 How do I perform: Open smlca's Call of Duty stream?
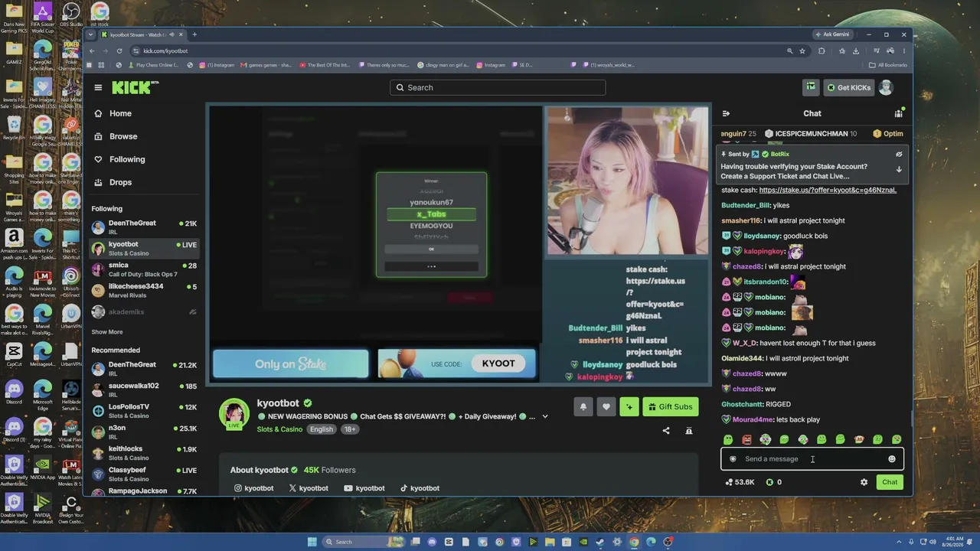click(144, 269)
